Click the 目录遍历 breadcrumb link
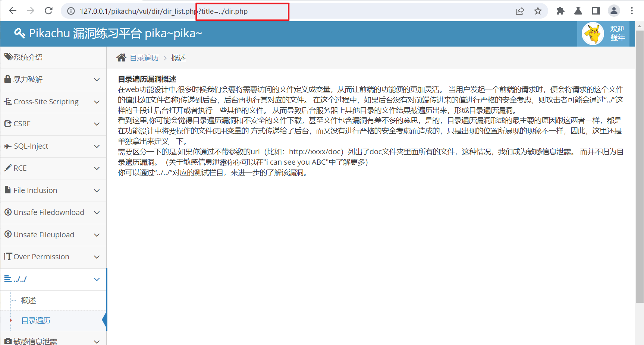 tap(144, 58)
